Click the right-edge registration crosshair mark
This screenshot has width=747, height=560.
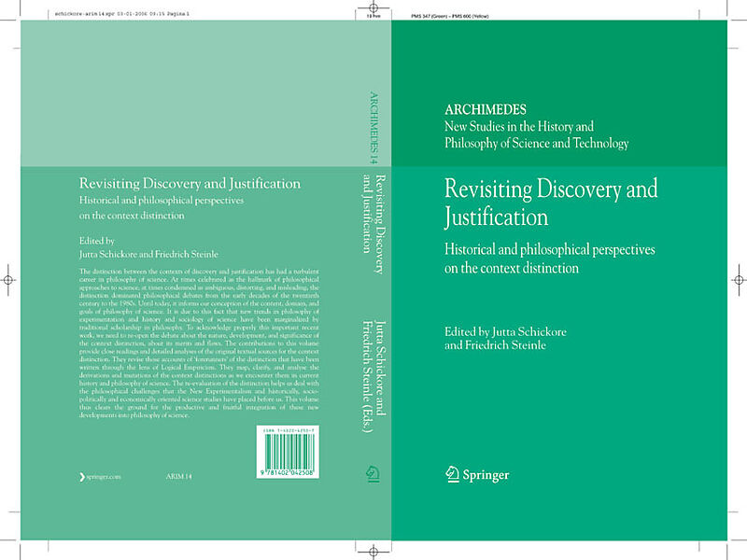[x=737, y=279]
